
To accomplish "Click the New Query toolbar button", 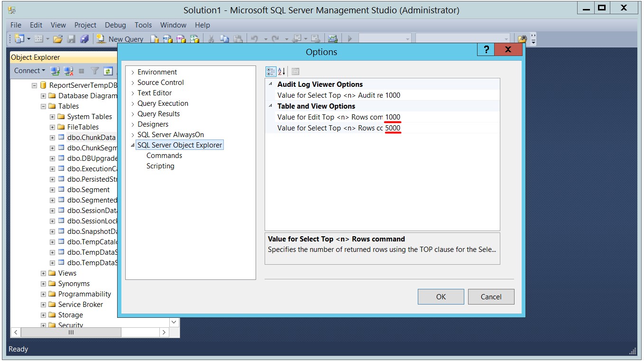I will click(120, 39).
